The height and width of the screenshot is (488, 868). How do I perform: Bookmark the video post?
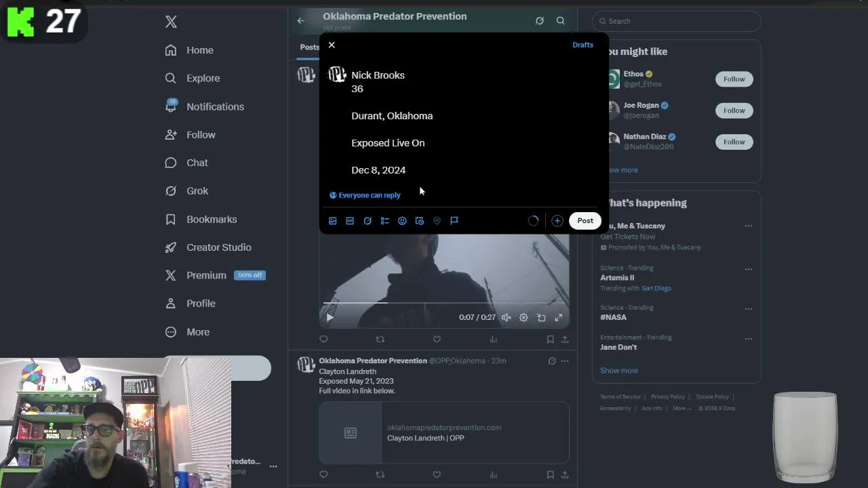[550, 340]
